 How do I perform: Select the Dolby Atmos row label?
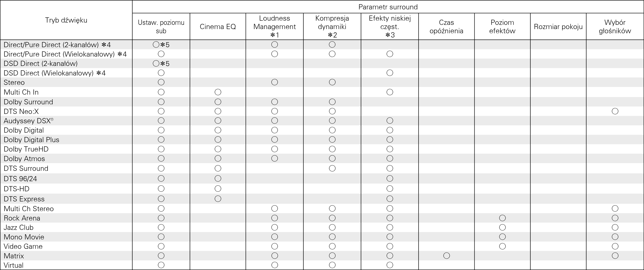click(24, 159)
